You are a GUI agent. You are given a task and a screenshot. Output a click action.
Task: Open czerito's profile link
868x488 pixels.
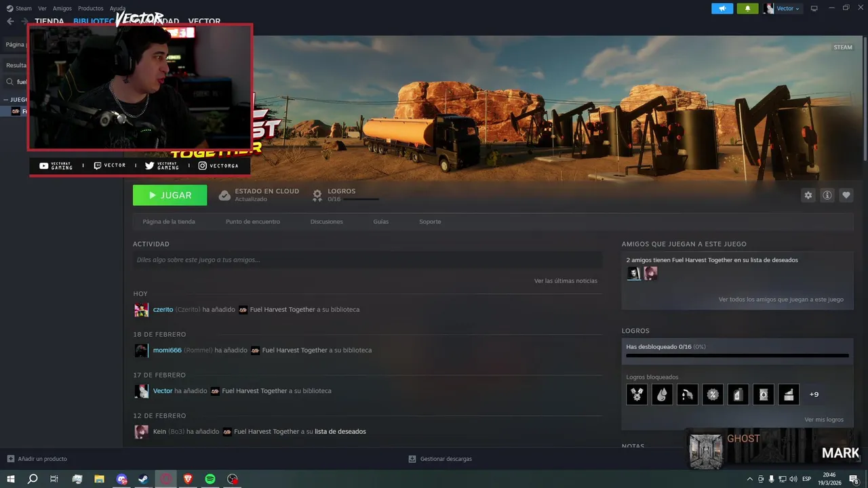pyautogui.click(x=163, y=310)
